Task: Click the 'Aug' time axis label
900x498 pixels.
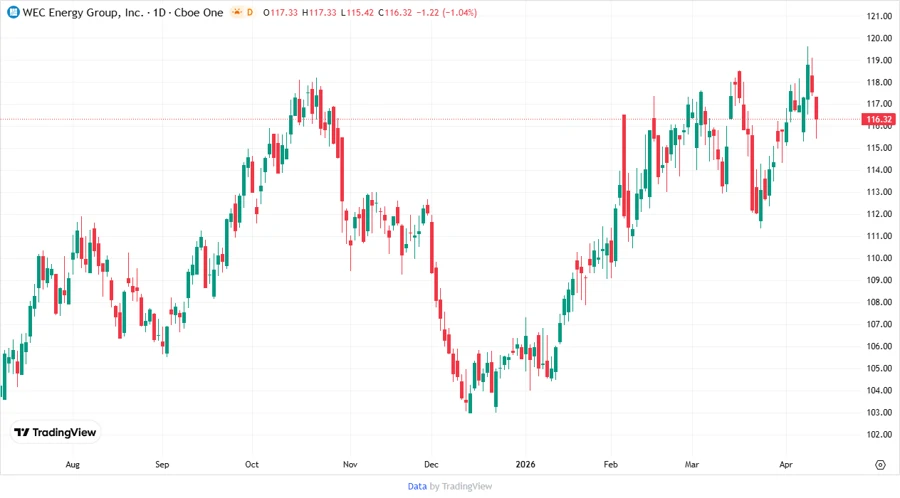Action: pos(72,464)
